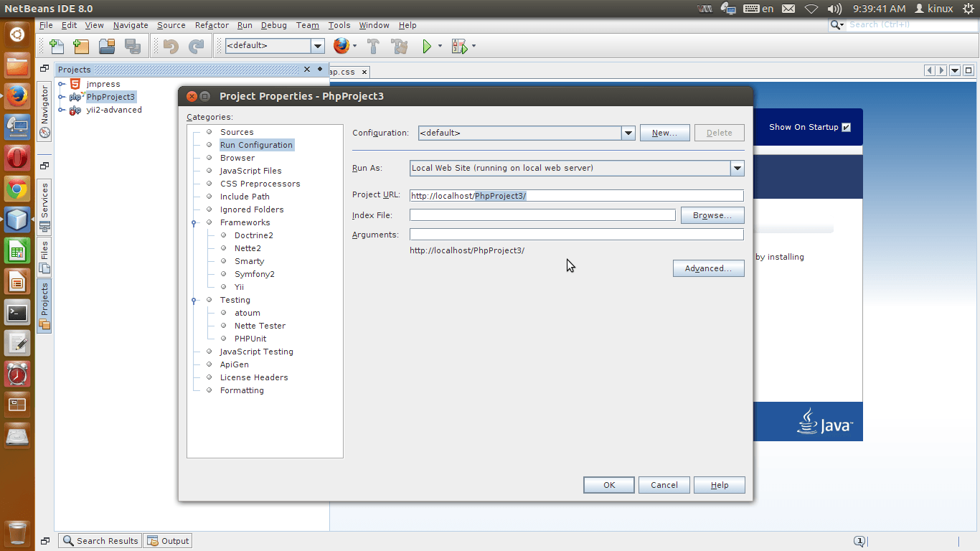Open Opera from the Ubuntu launcher
The image size is (980, 551).
pyautogui.click(x=17, y=158)
